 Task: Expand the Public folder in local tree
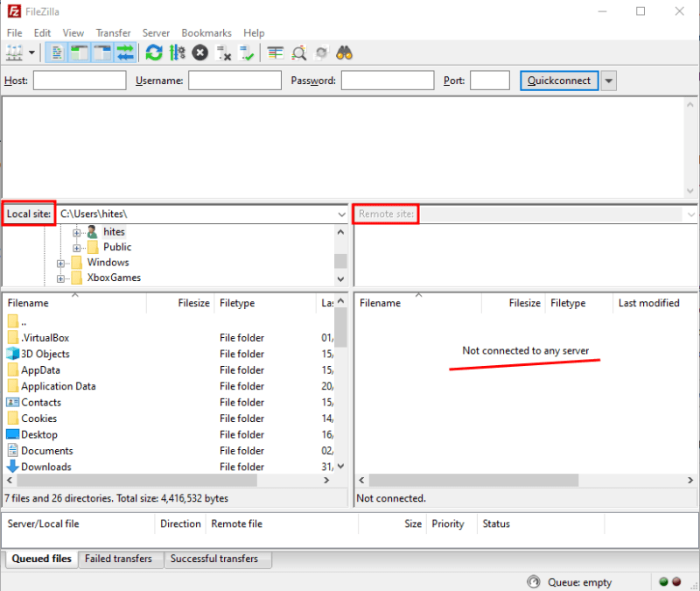pyautogui.click(x=76, y=247)
